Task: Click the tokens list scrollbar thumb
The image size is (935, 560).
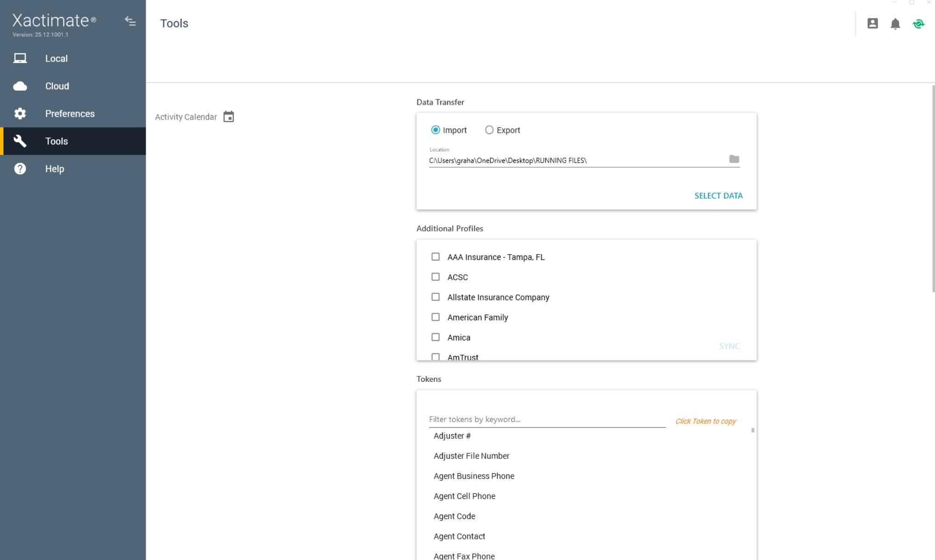Action: point(753,430)
